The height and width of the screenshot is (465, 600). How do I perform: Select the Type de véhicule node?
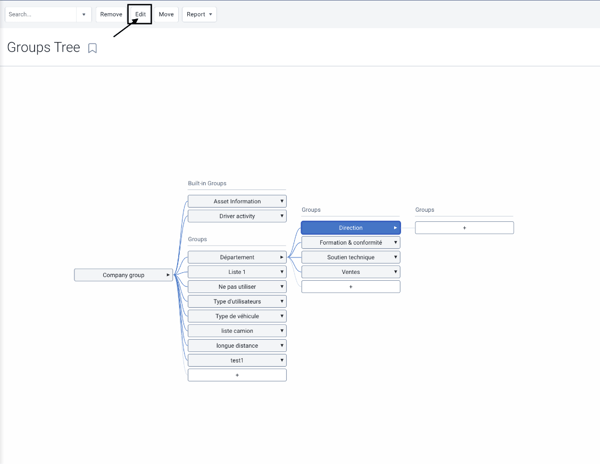point(236,316)
